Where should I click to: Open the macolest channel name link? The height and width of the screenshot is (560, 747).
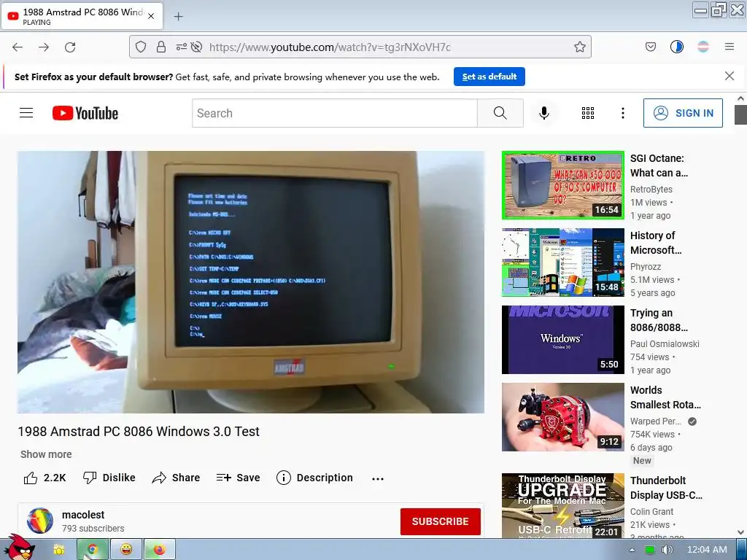(83, 515)
